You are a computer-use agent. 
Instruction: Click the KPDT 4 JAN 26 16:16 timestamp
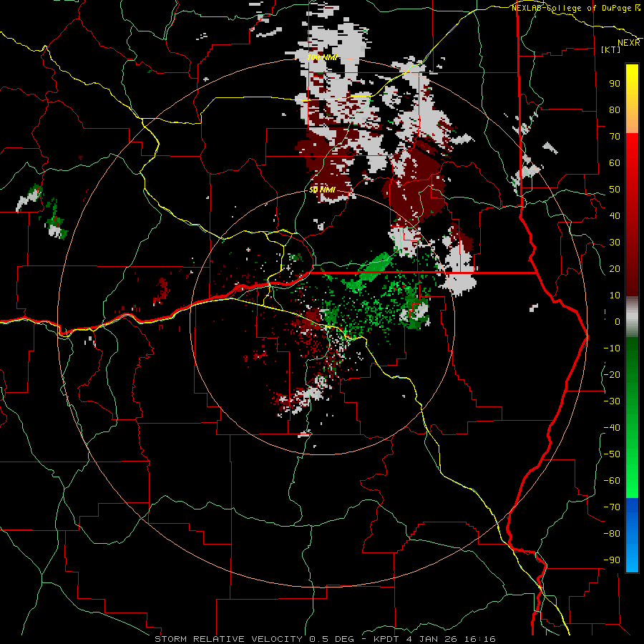[x=434, y=639]
